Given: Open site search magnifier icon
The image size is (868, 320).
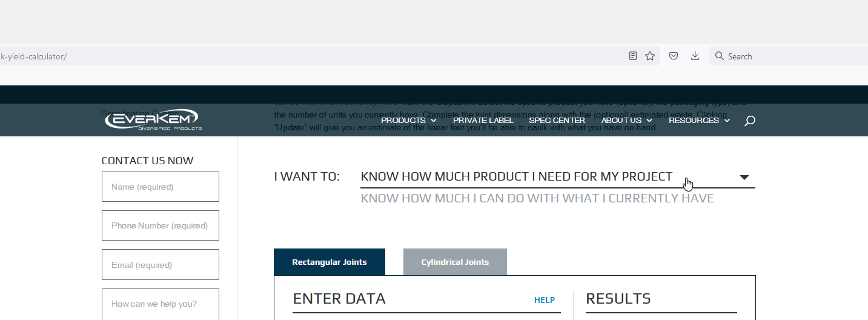Looking at the screenshot, I should pos(749,121).
